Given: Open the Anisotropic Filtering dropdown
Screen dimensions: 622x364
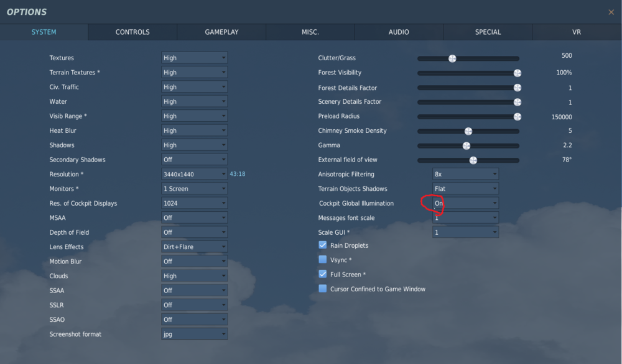Looking at the screenshot, I should coord(465,174).
